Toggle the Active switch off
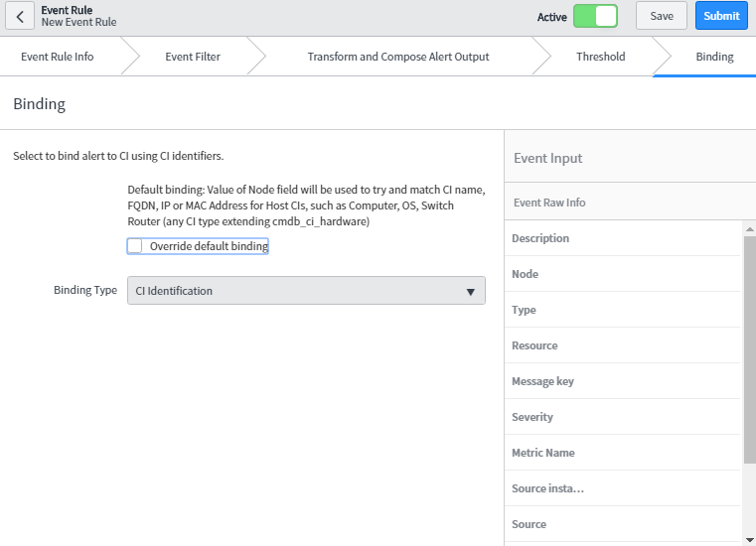This screenshot has width=756, height=546. point(594,16)
